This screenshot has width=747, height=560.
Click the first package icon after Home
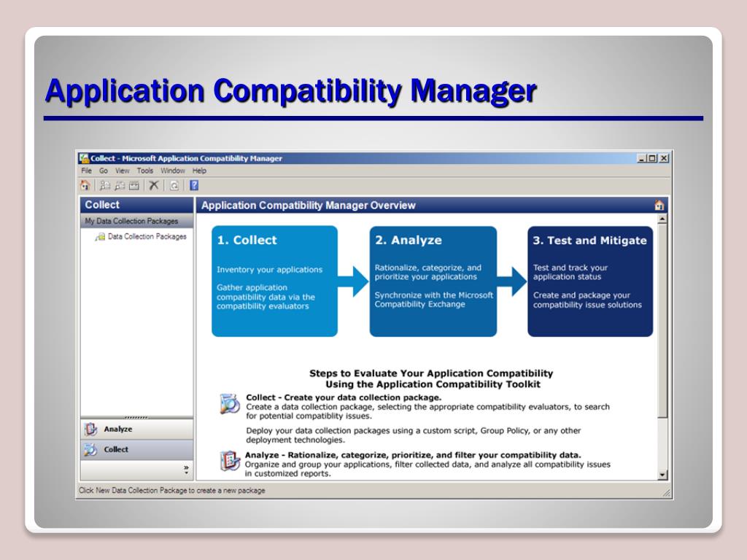[x=105, y=186]
